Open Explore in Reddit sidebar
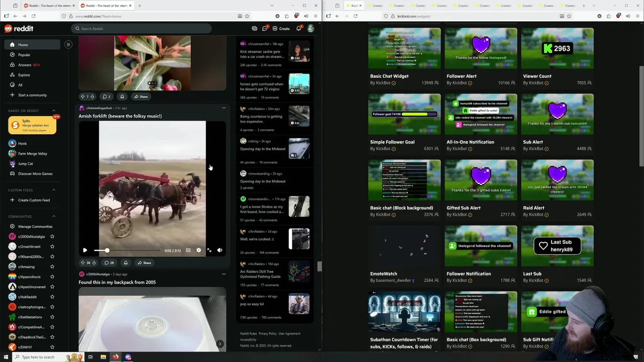 click(32, 75)
